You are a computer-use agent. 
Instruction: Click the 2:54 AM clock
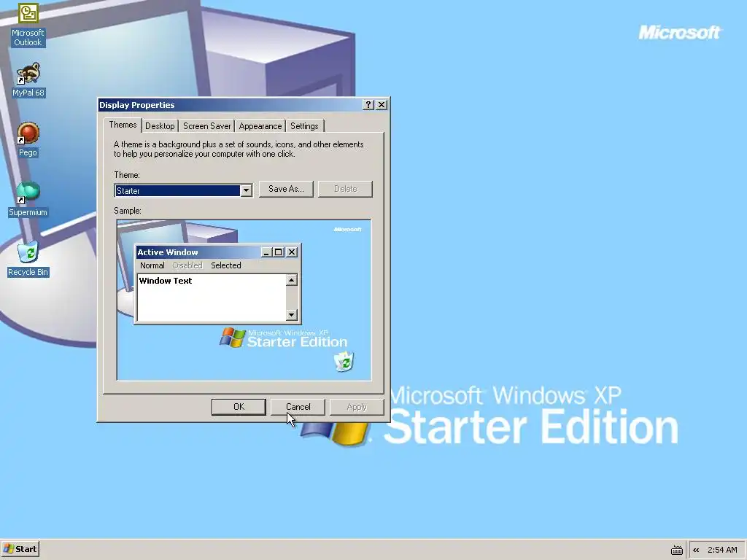pos(722,550)
